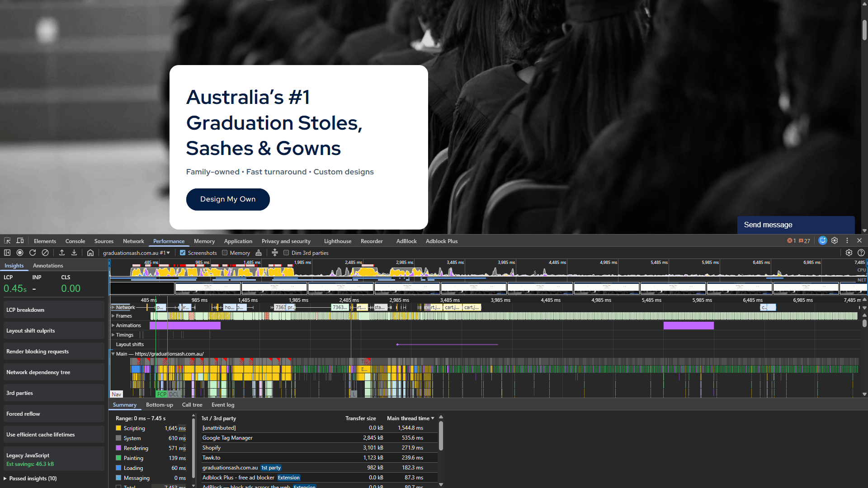Check the Dim 3rd parties option
The height and width of the screenshot is (488, 868).
(x=286, y=253)
